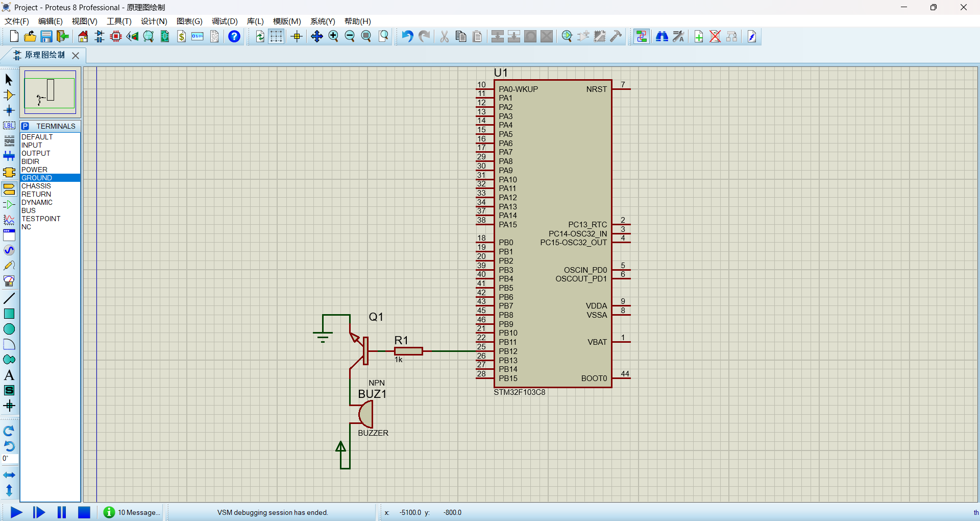Select CHASSIS terminal in the list
Screen dimensions: 980x521
[50, 186]
